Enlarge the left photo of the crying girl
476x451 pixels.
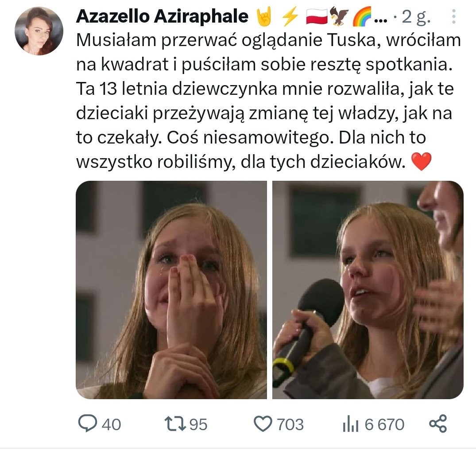click(x=171, y=290)
